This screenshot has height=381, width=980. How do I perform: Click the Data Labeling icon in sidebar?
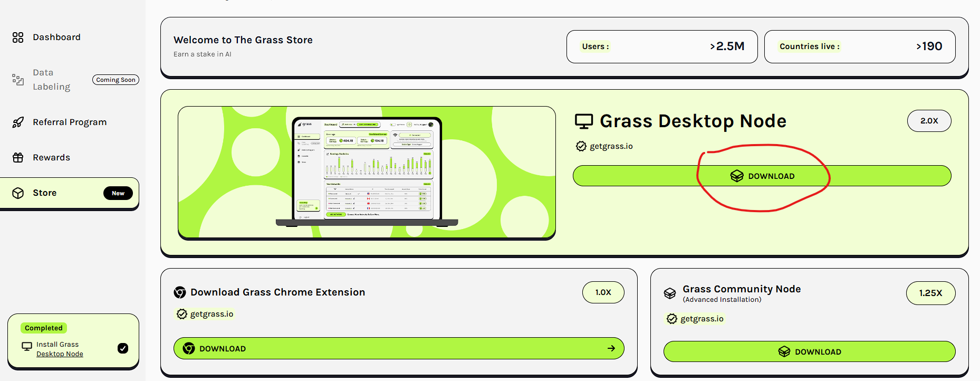click(18, 80)
